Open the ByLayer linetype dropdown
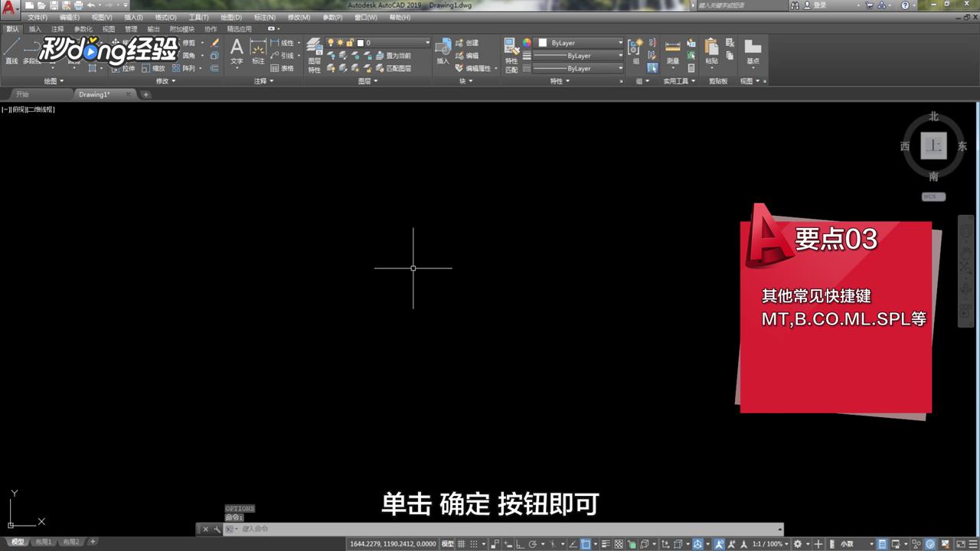980x551 pixels. 579,69
